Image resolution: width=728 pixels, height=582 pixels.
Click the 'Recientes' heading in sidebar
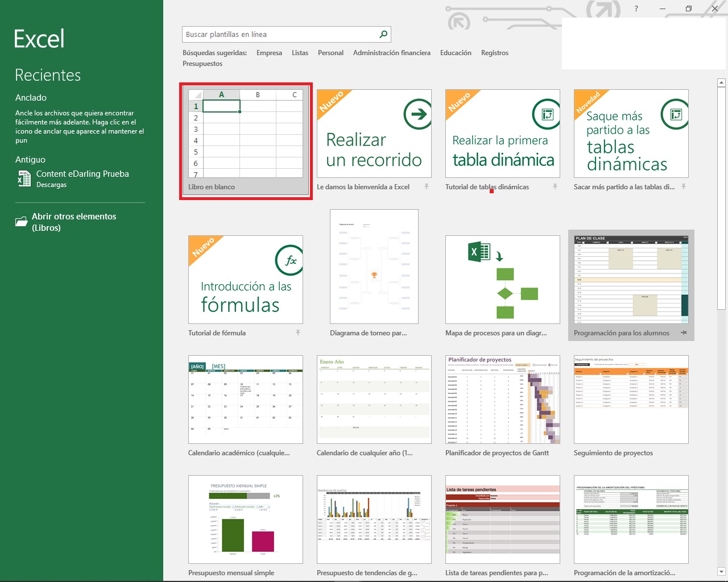tap(48, 75)
